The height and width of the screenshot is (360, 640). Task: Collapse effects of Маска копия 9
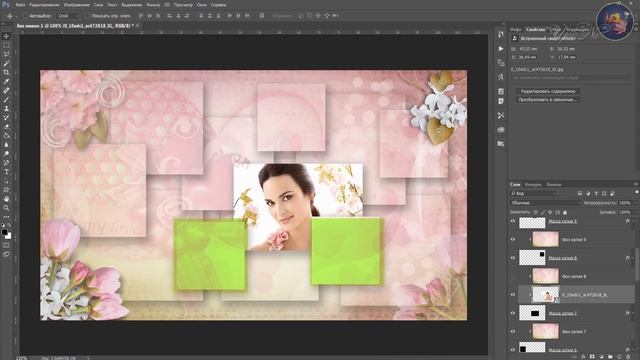633,221
